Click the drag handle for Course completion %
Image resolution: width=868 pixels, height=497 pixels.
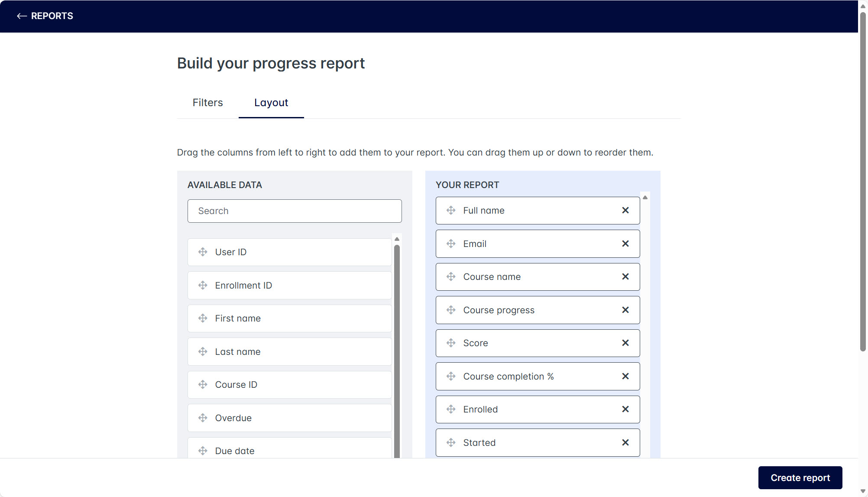click(x=451, y=376)
